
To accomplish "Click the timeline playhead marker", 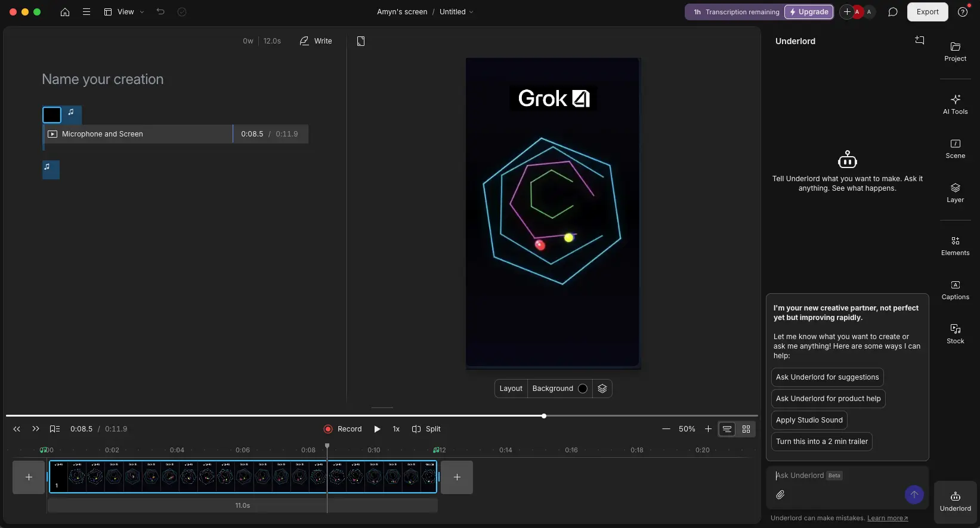I will click(327, 446).
